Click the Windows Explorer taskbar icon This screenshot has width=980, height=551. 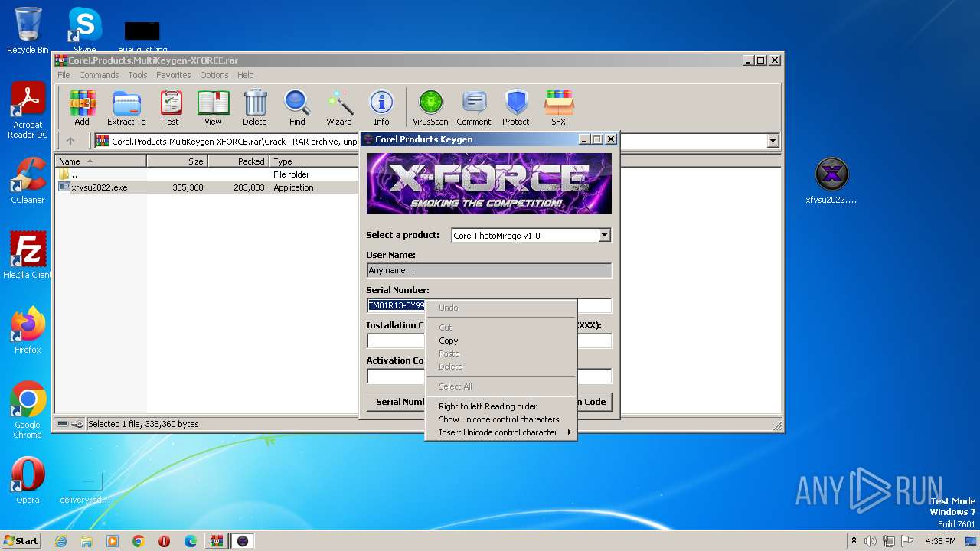click(x=87, y=541)
